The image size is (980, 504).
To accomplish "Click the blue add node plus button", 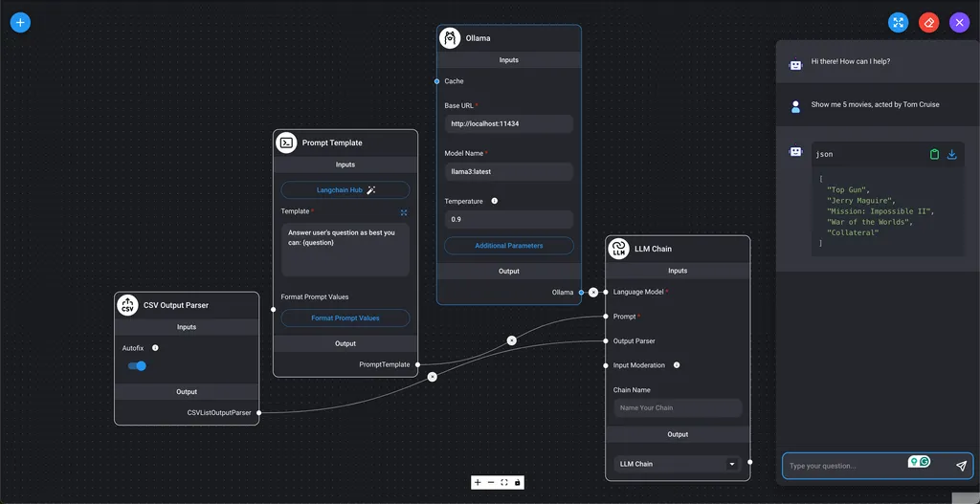I will pos(20,22).
